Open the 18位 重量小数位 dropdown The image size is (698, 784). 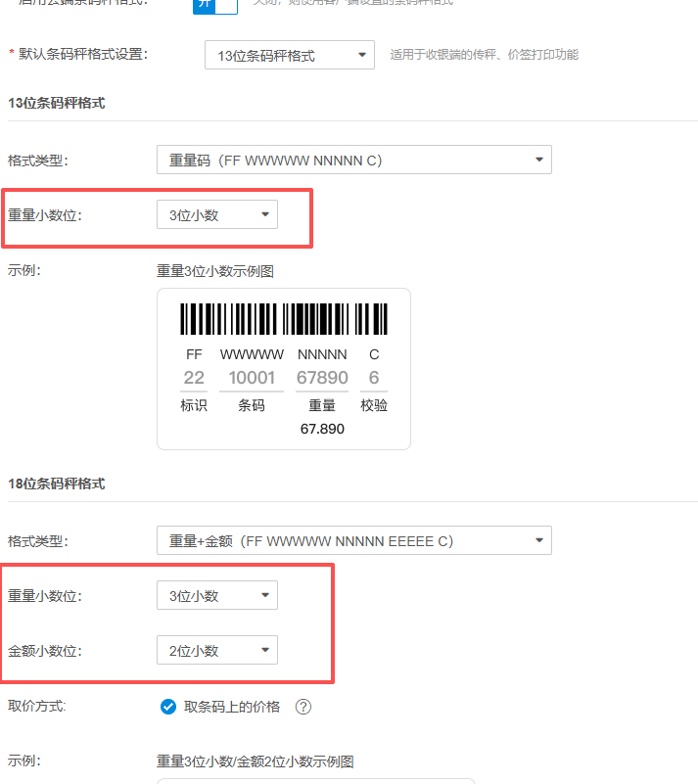pyautogui.click(x=217, y=595)
